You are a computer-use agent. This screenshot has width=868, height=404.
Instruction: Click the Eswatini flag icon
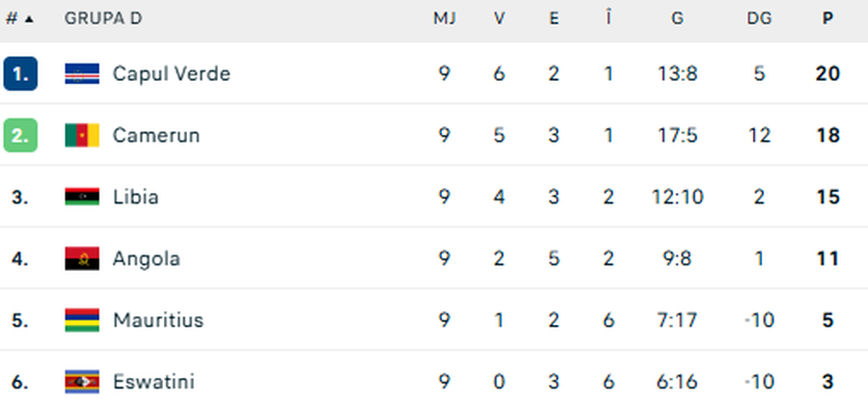point(82,382)
